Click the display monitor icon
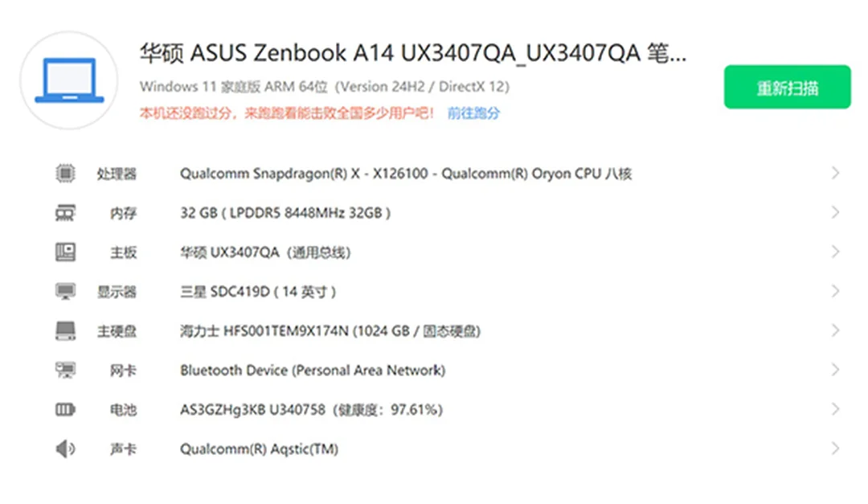868x504 pixels. 65,292
